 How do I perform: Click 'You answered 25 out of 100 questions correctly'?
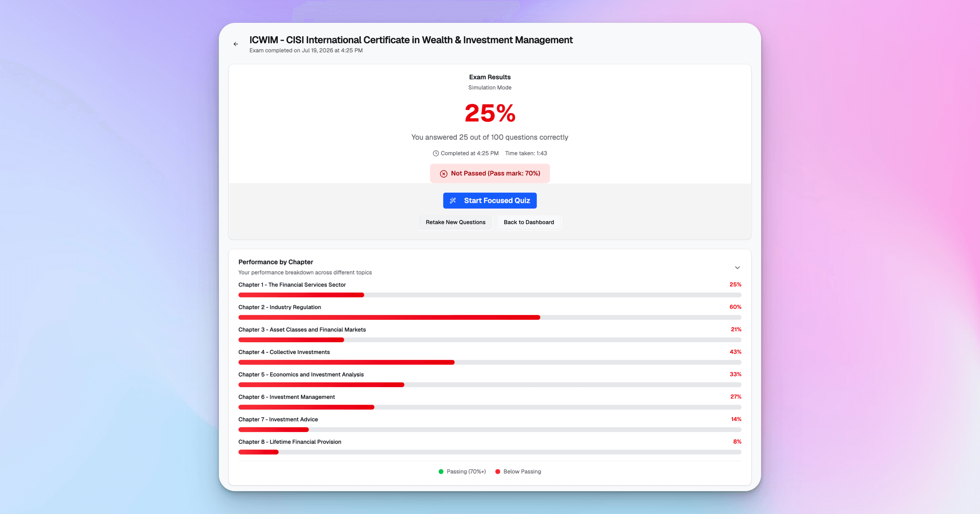pos(490,137)
